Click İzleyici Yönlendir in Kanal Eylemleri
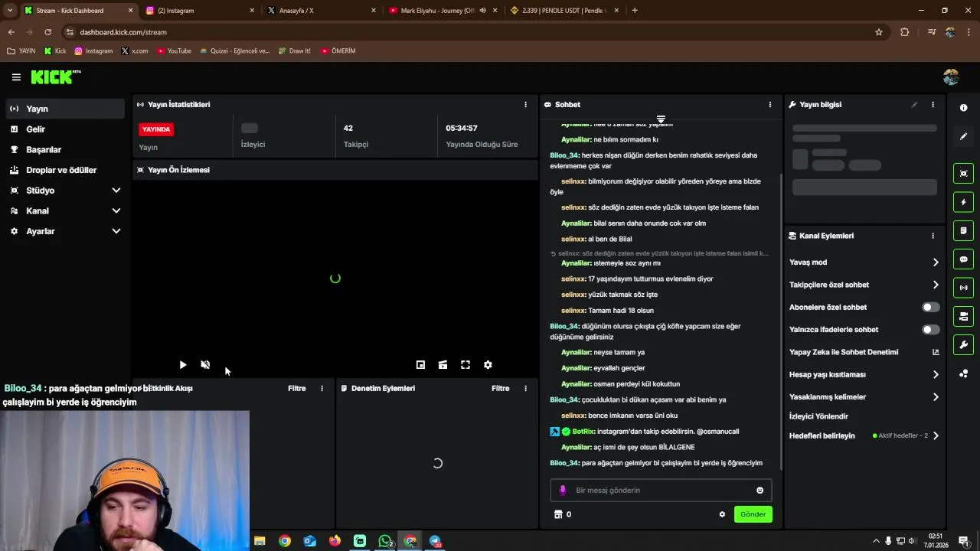Image resolution: width=980 pixels, height=551 pixels. (818, 416)
